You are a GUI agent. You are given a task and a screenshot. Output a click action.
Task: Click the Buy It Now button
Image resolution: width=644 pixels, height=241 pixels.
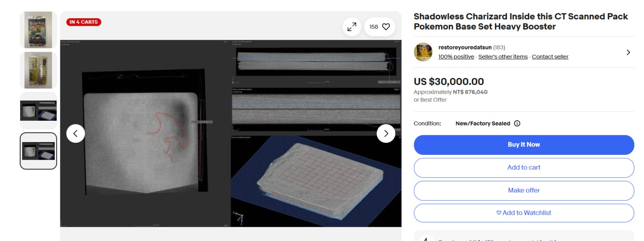point(524,145)
